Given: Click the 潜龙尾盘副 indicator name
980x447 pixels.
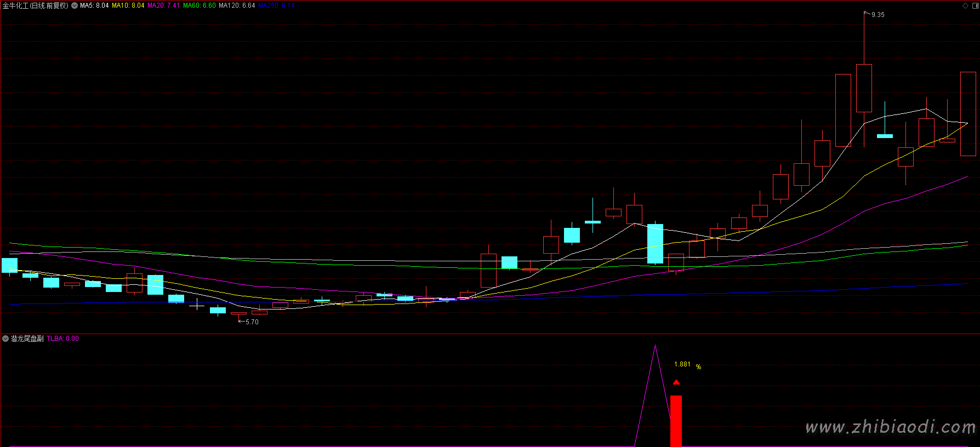Looking at the screenshot, I should (27, 339).
